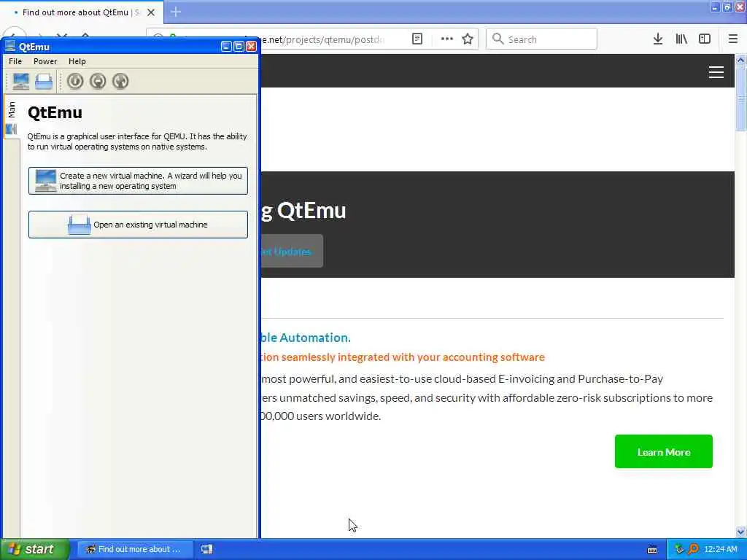Open the Help menu in QtEmu
747x560 pixels.
pos(77,61)
